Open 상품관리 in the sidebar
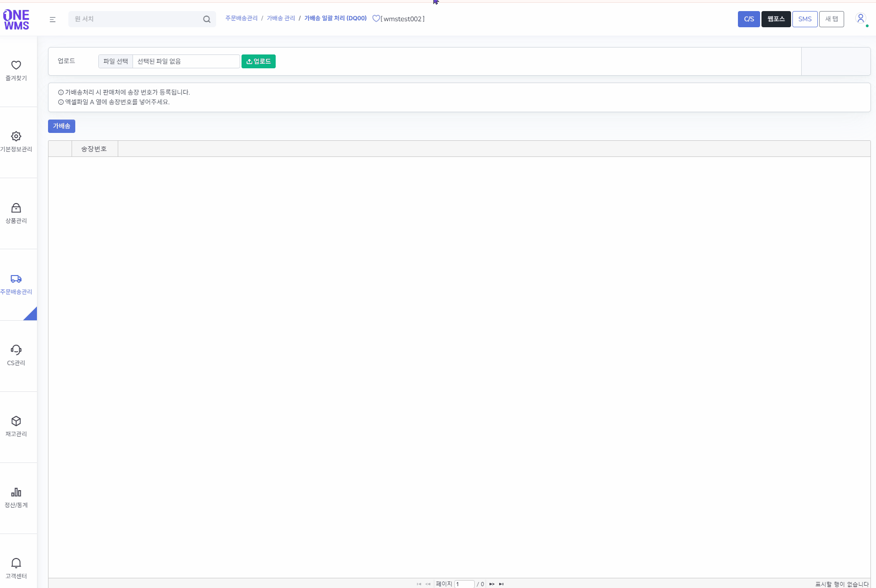The image size is (876, 588). click(16, 214)
